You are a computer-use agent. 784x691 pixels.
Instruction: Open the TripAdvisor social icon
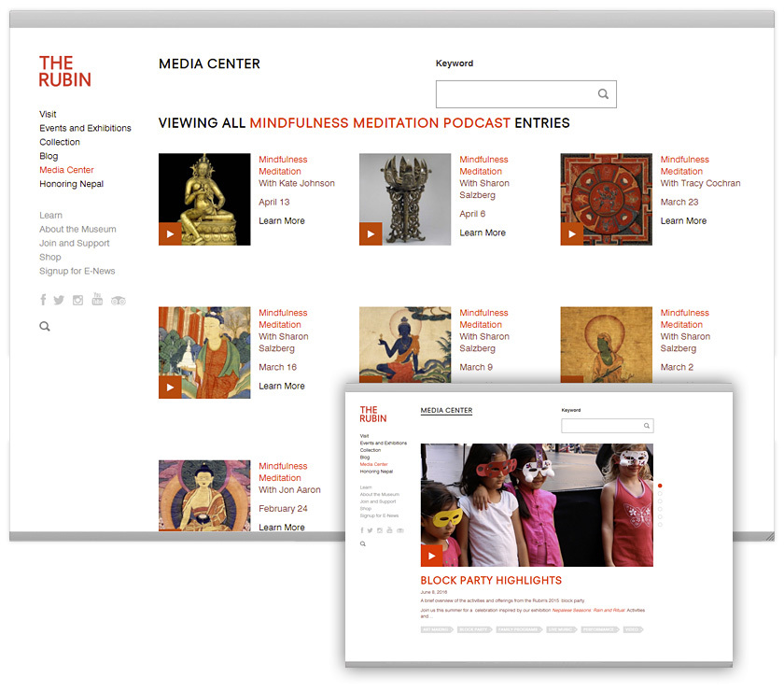point(118,300)
